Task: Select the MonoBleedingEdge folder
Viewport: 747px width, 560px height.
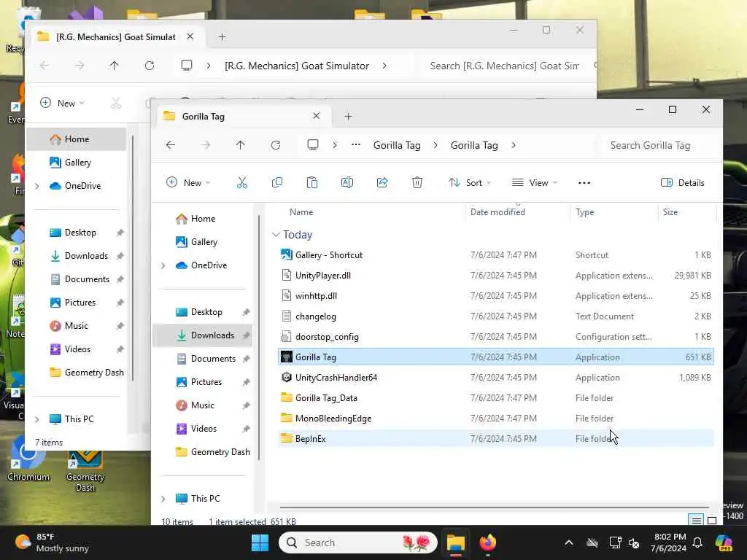Action: pos(495,418)
